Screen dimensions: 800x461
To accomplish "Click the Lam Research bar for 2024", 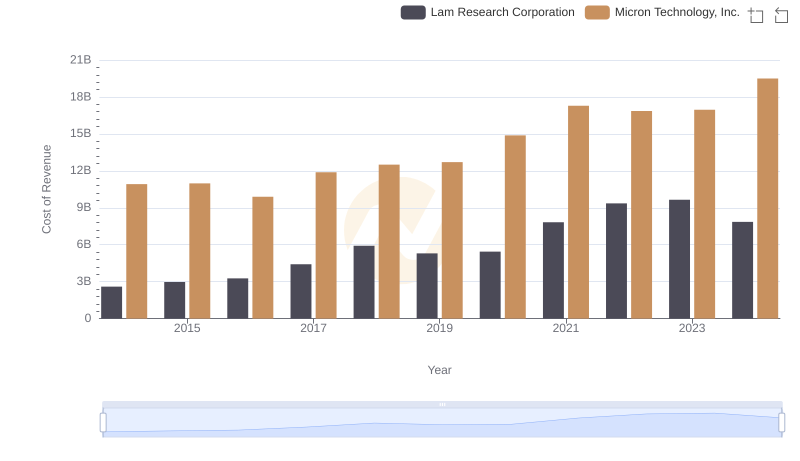I will 742,270.
